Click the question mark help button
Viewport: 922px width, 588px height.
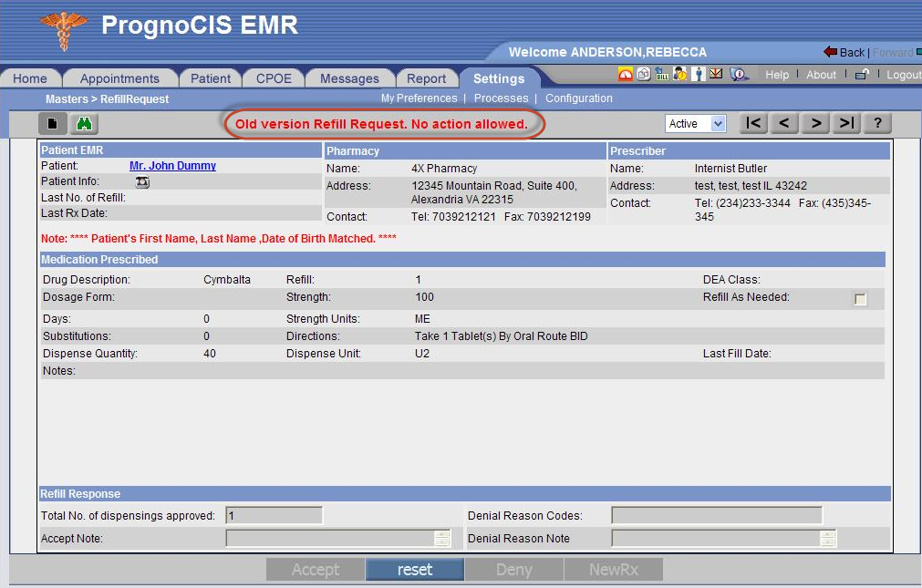tap(878, 123)
